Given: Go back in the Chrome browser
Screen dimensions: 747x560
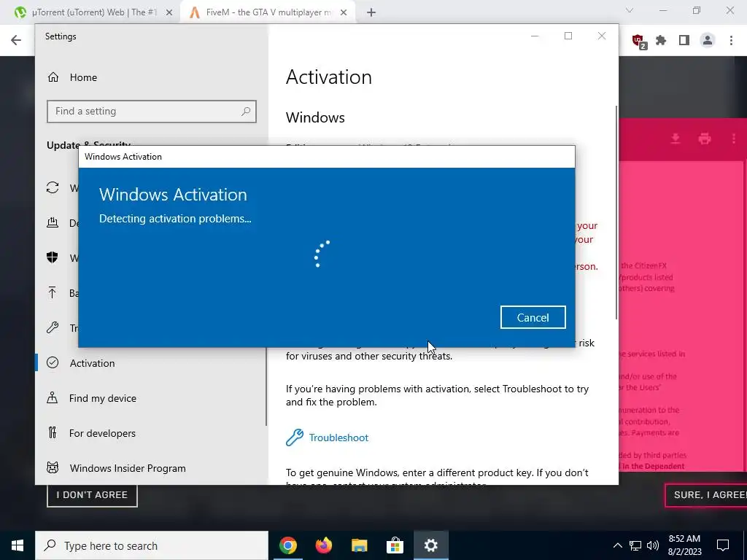Looking at the screenshot, I should tap(16, 40).
